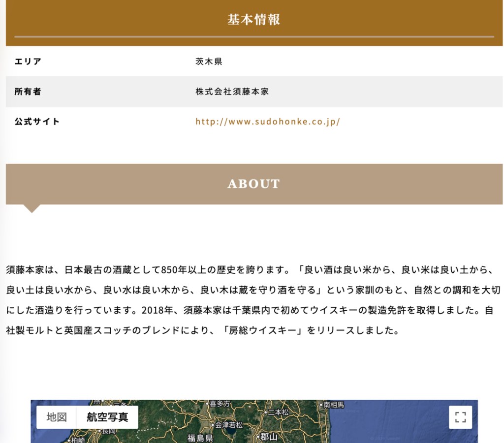Click 長岡 label on the map
The height and width of the screenshot is (443, 504).
[108, 431]
